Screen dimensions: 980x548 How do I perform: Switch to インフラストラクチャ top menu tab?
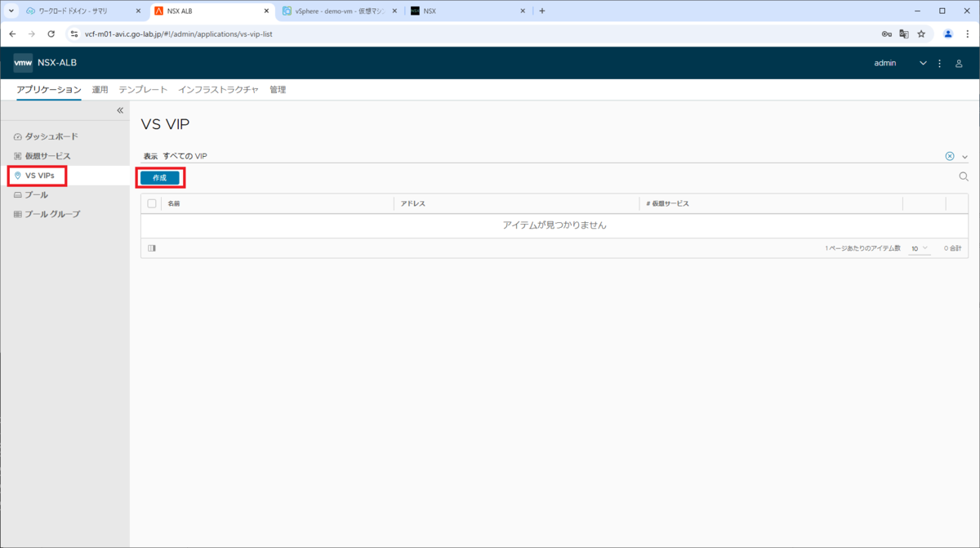(x=219, y=90)
